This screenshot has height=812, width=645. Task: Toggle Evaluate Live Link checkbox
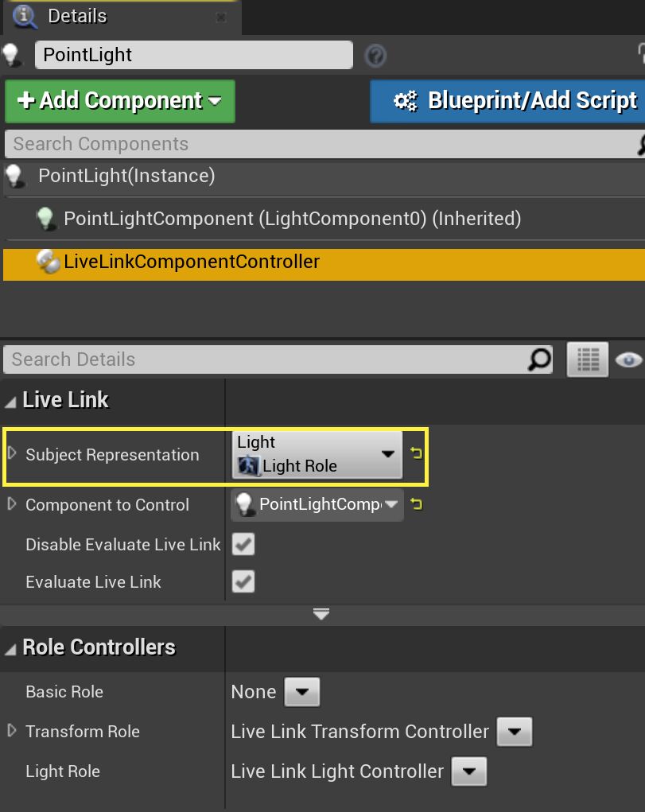click(243, 581)
